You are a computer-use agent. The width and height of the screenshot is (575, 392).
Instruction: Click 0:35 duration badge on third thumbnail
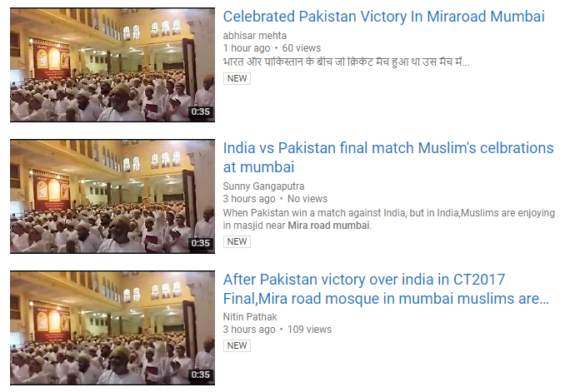pos(200,375)
